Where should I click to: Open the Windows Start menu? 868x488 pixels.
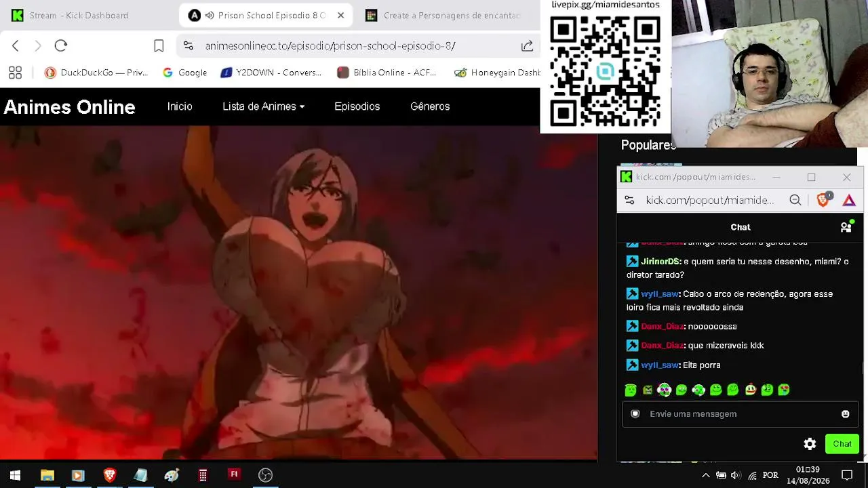(15, 475)
